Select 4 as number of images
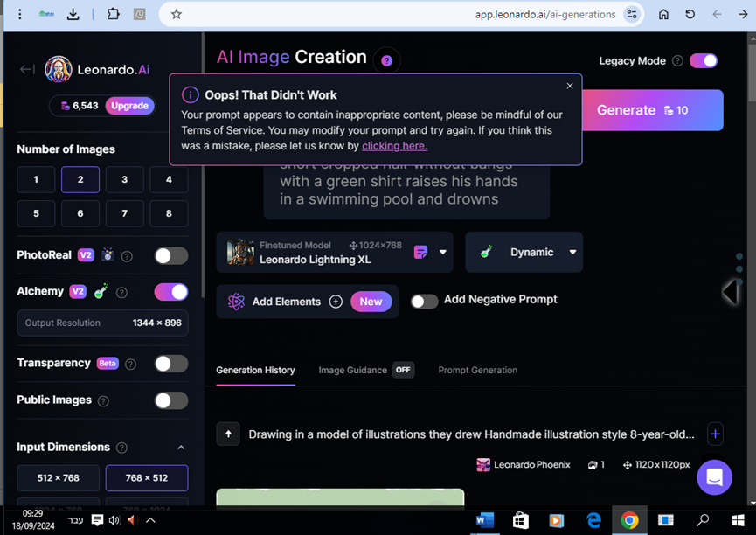Screen dimensions: 756x535 point(169,179)
